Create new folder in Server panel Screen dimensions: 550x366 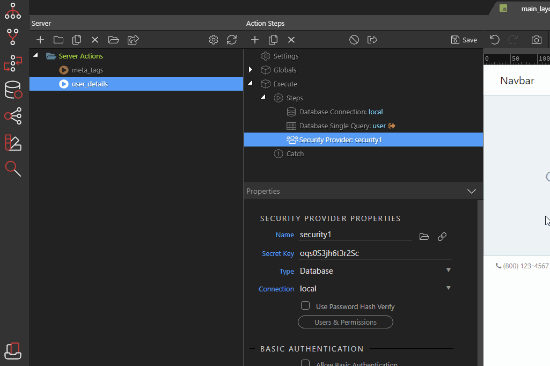tap(58, 40)
